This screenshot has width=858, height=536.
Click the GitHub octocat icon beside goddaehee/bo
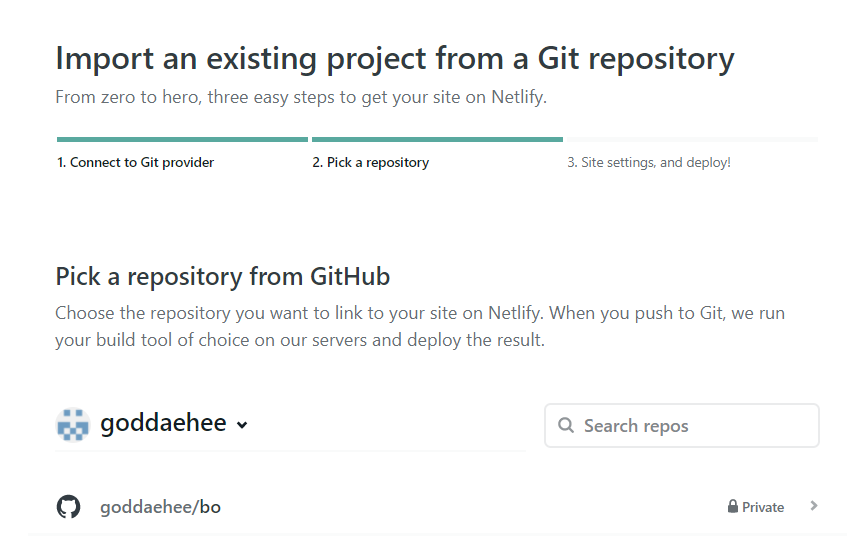point(68,507)
